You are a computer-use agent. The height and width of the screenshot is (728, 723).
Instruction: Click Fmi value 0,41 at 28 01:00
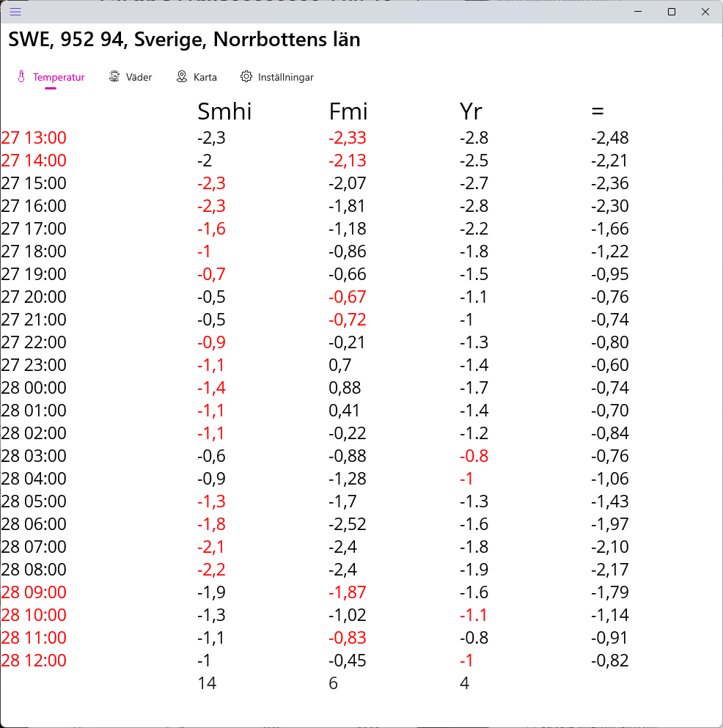344,411
